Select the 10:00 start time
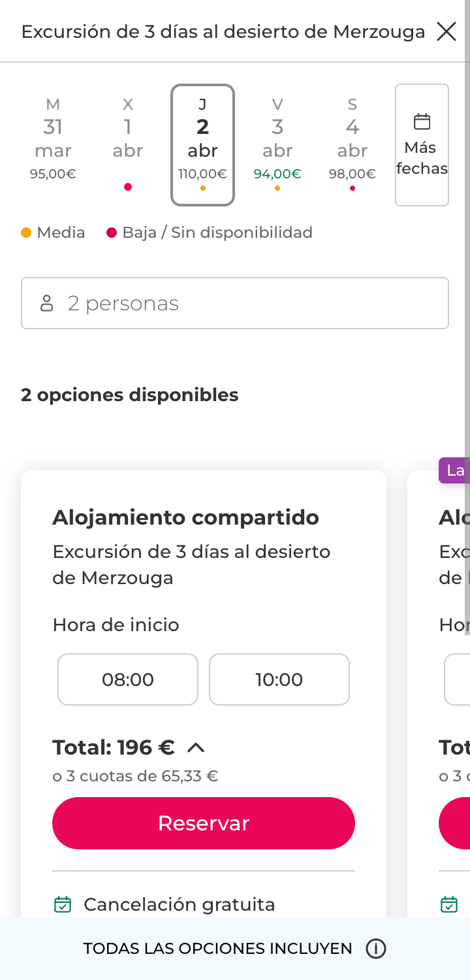 coord(279,679)
